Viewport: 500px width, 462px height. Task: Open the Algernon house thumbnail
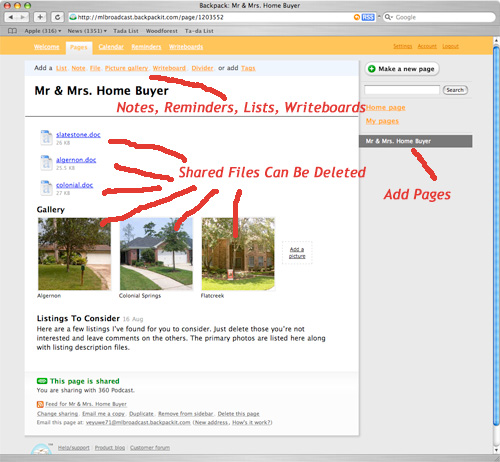pos(74,254)
